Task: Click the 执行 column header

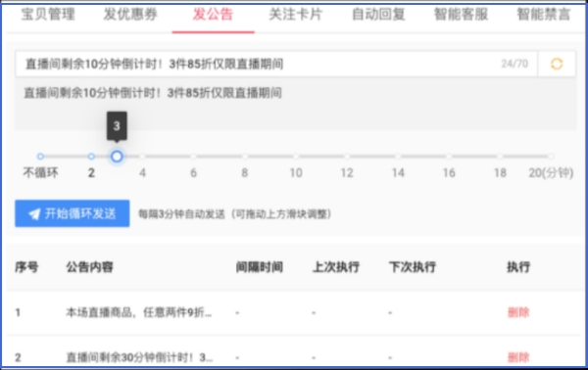Action: [518, 267]
